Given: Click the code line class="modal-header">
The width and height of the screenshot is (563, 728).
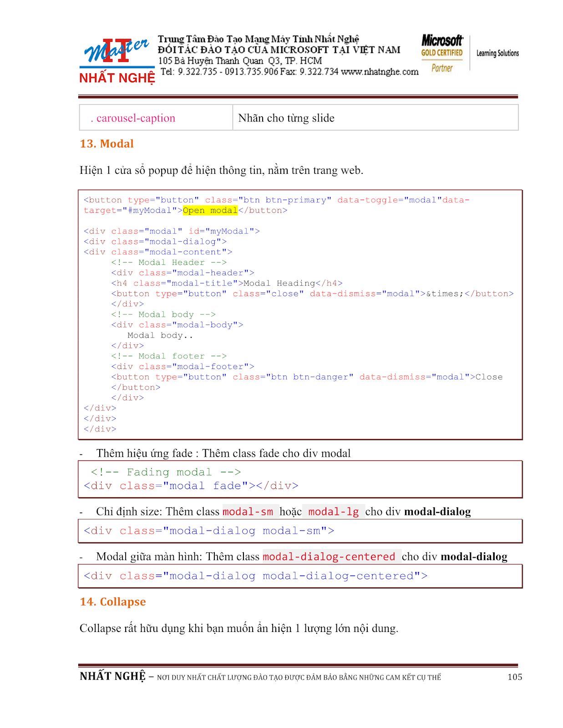Looking at the screenshot, I should coord(183,273).
